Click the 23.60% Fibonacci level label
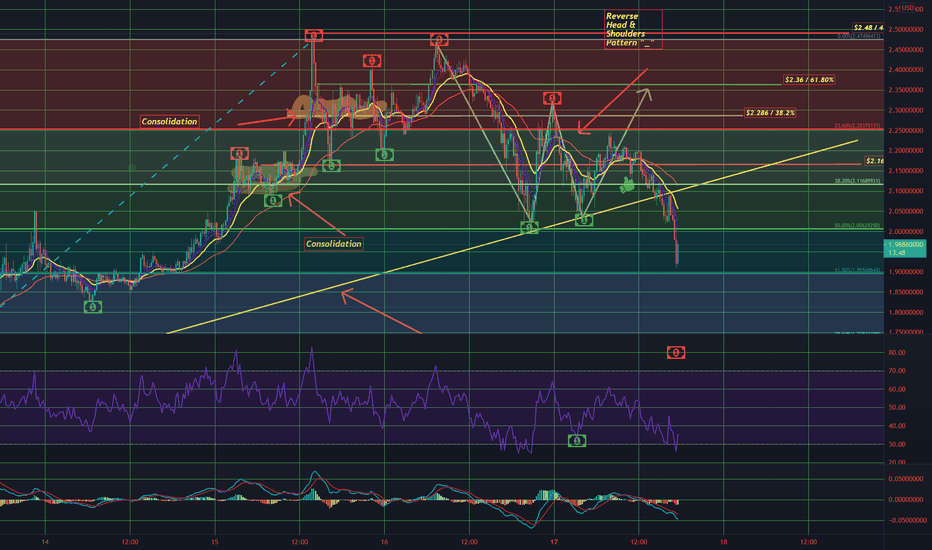Screen dimensions: 932x550 (x=857, y=126)
